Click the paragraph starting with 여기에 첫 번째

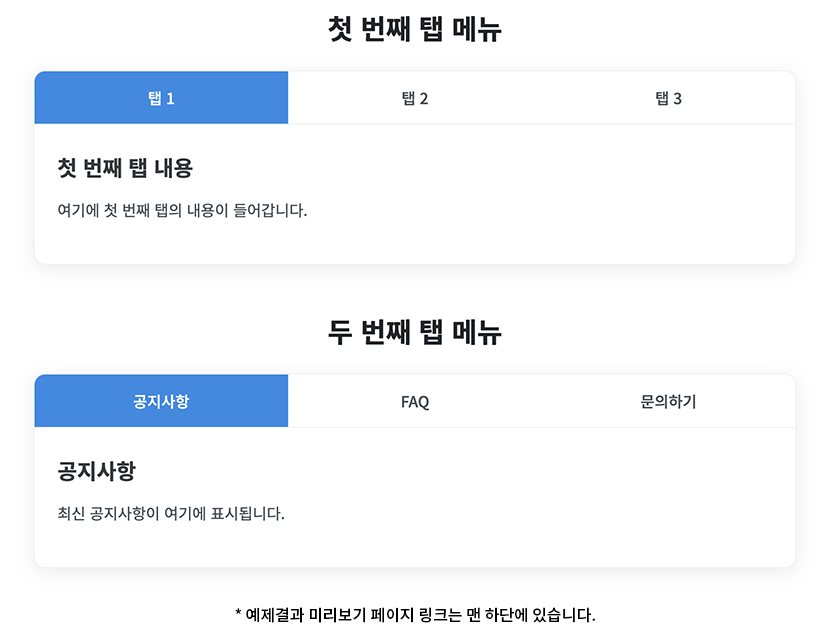[x=182, y=210]
